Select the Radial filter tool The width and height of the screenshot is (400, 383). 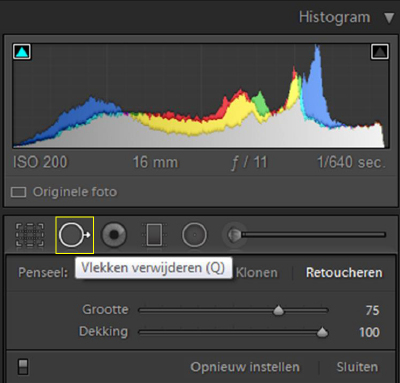194,235
